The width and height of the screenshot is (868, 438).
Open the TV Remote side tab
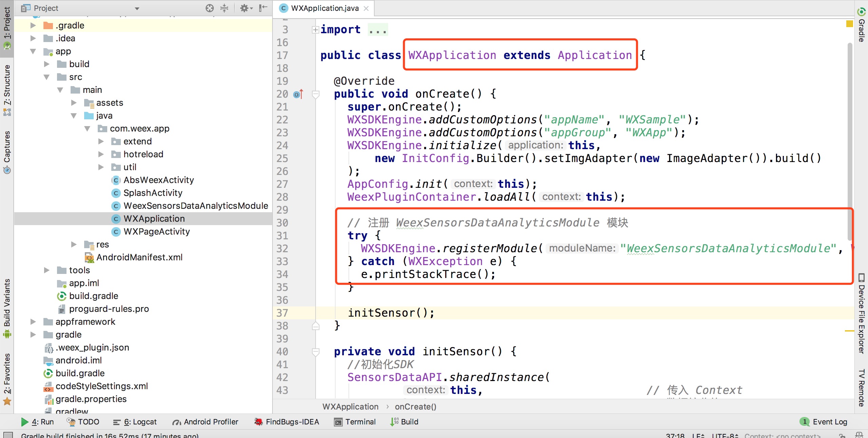(x=861, y=387)
